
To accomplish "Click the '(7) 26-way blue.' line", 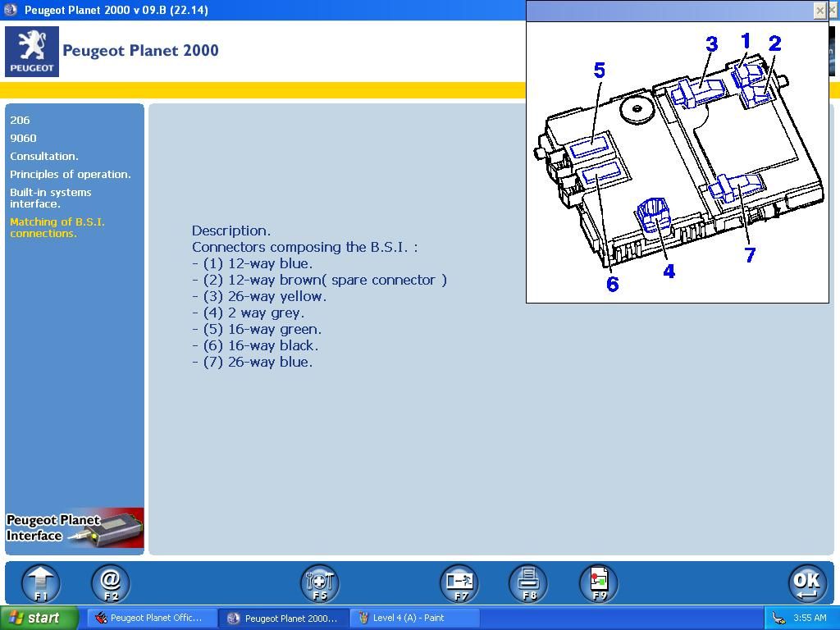I will click(x=253, y=362).
